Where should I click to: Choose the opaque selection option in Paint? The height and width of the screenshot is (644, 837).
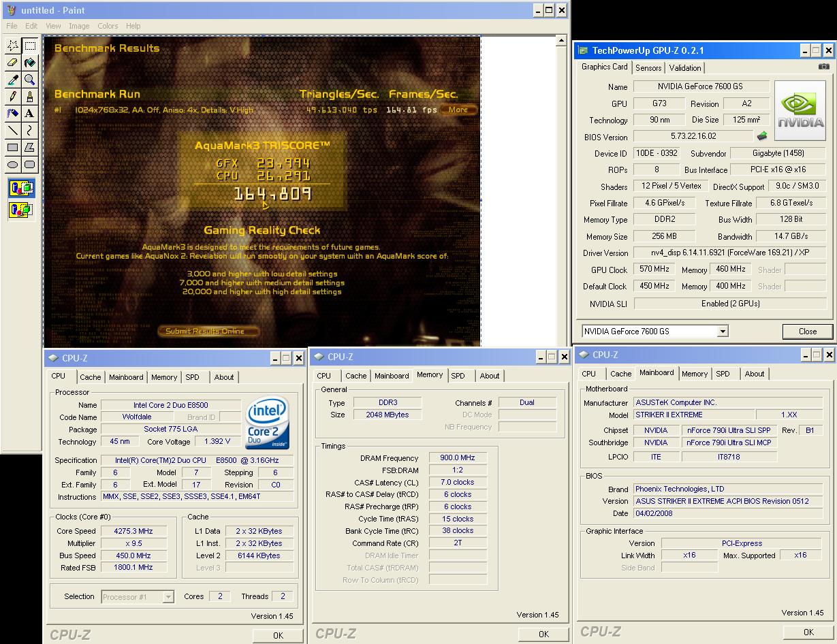(21, 188)
